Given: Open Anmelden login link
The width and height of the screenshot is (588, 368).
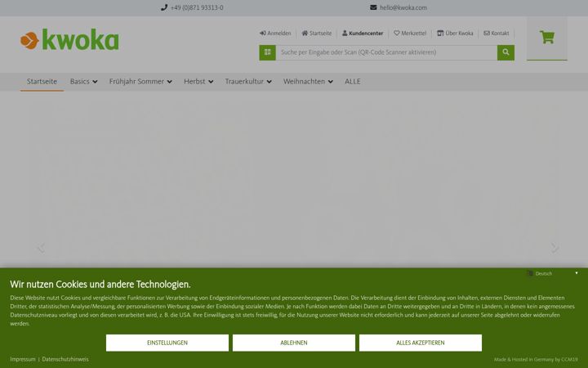Looking at the screenshot, I should coord(275,34).
